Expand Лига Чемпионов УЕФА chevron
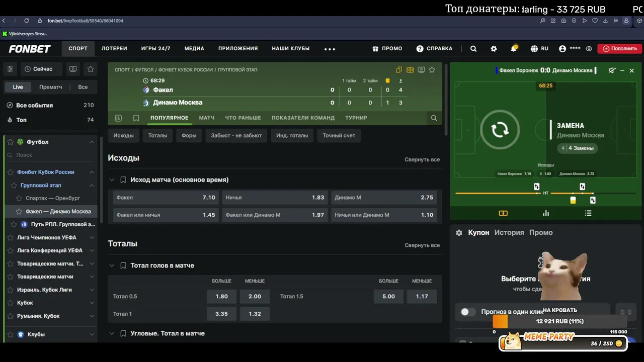644x362 pixels. pos(92,237)
